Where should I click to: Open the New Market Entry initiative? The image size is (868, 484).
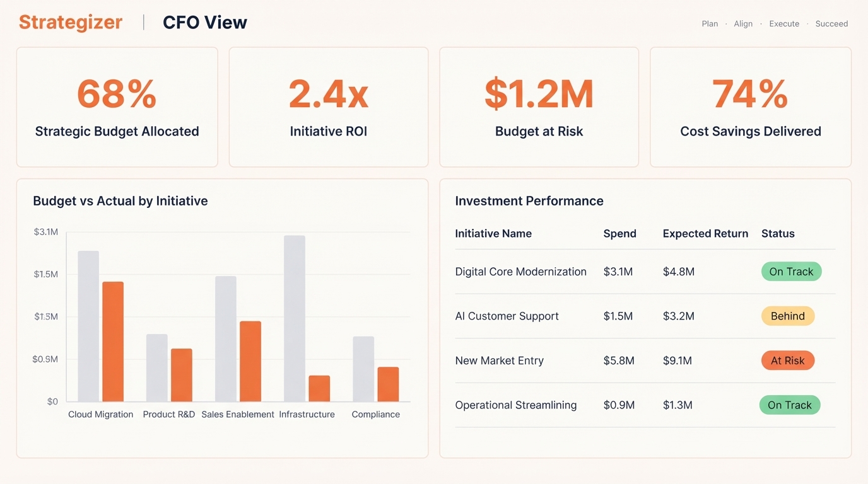click(500, 361)
